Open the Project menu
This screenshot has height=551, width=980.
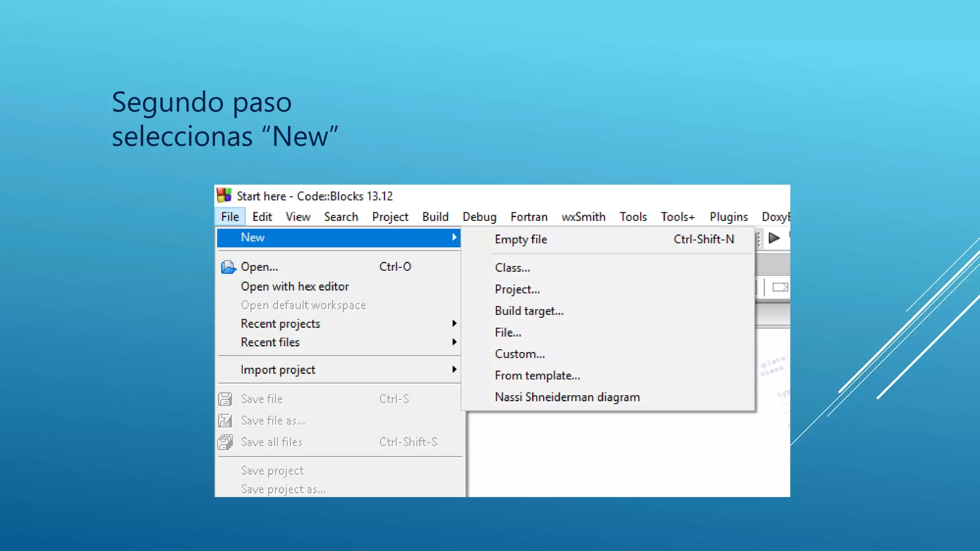tap(390, 217)
